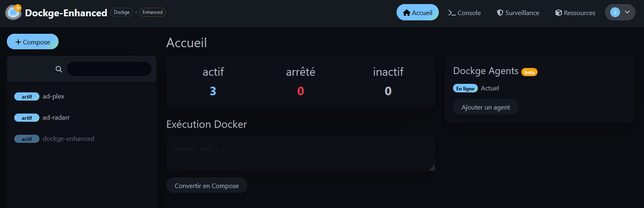
Task: Click the Dockge badge in header
Action: pos(121,12)
